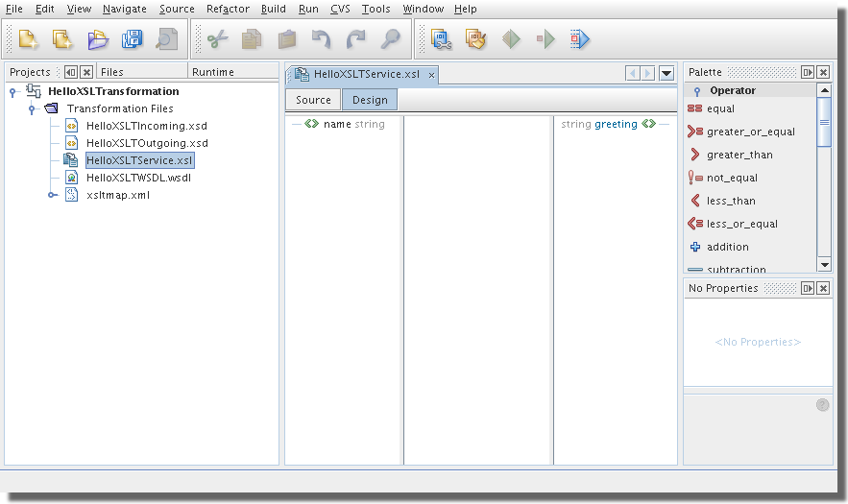Close the Projects panel

(x=86, y=72)
